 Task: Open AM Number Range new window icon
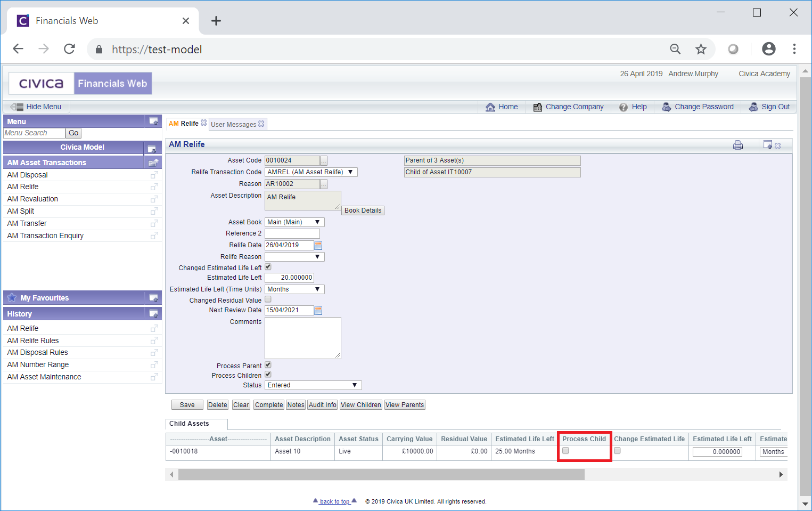pos(154,364)
